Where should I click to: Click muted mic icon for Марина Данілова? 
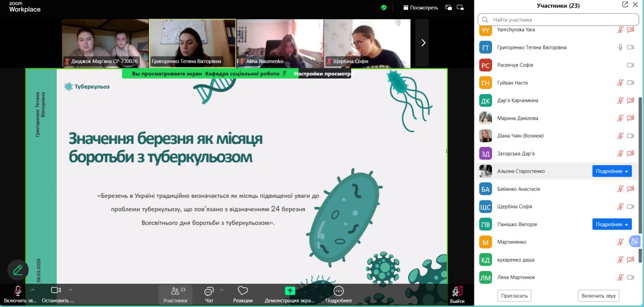point(620,118)
